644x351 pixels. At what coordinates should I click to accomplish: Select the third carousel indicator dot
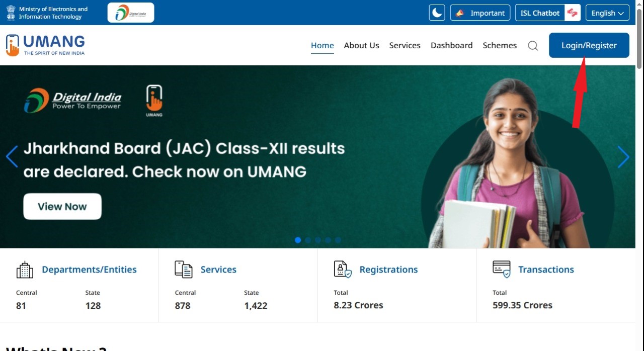[x=318, y=240]
